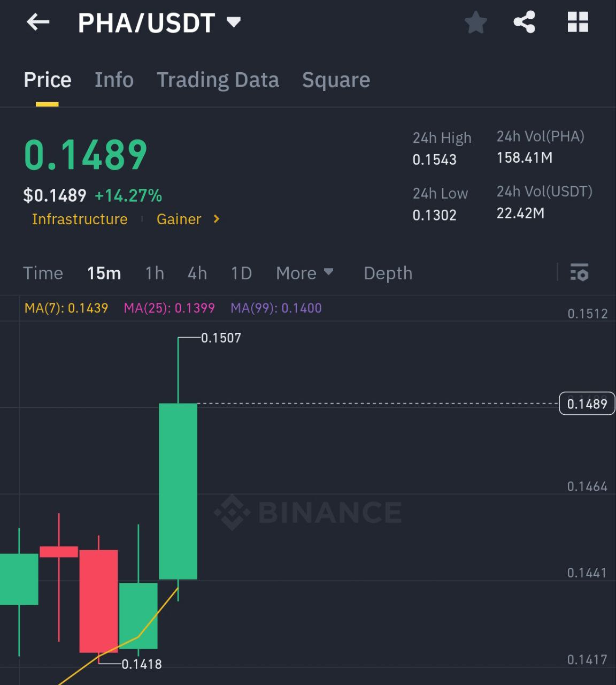Tap the 24h High value 0.1543
This screenshot has width=616, height=685.
(434, 159)
